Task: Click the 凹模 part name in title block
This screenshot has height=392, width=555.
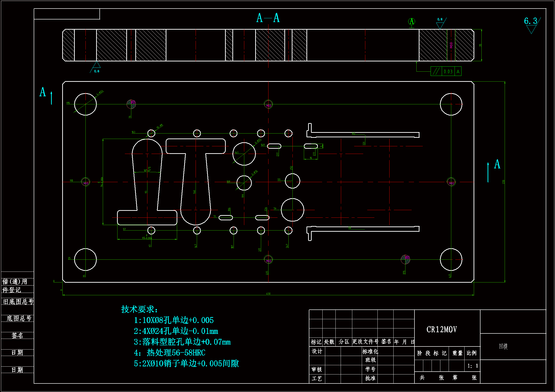Action: [x=503, y=346]
